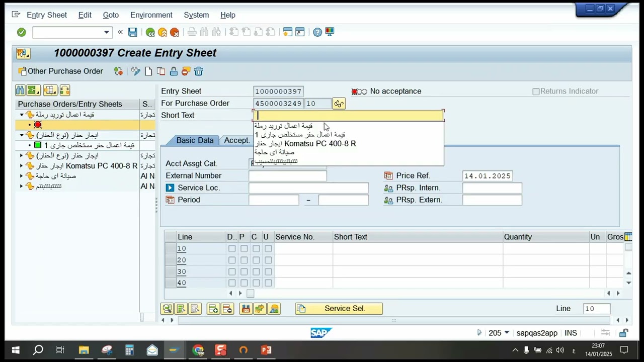
Task: Expand the last tree node with AI N
Action: click(x=21, y=187)
